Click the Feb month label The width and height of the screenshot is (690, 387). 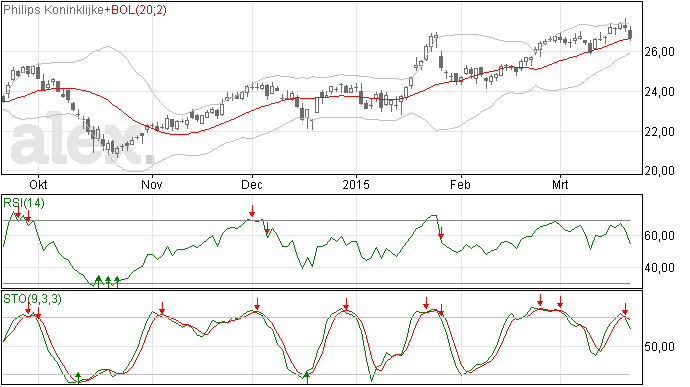(x=460, y=184)
